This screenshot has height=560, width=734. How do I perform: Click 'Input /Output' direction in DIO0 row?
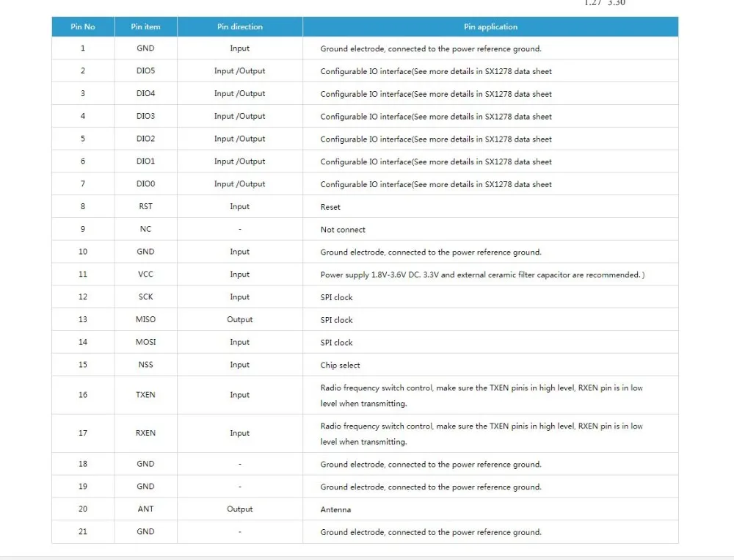click(240, 184)
